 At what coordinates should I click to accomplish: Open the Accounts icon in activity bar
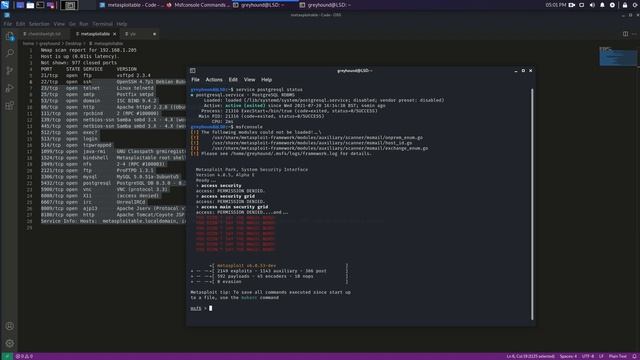click(10, 326)
